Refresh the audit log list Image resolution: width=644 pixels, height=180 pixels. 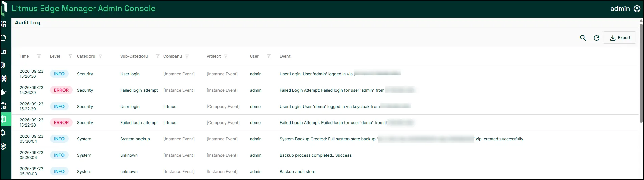[596, 38]
